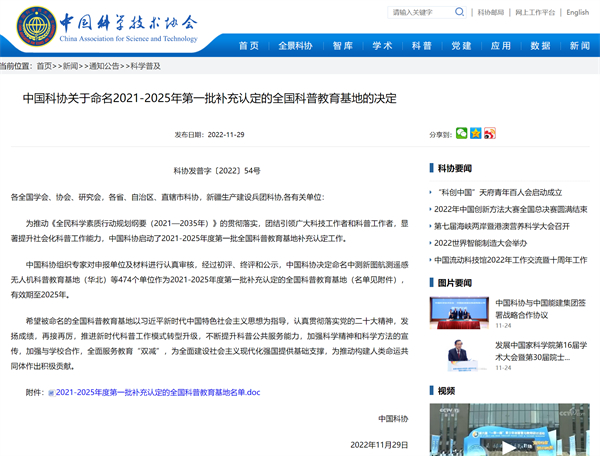Image resolution: width=600 pixels, height=456 pixels.
Task: Download the 2021-2025 科普教育基地名单.doc attachment
Action: click(157, 393)
